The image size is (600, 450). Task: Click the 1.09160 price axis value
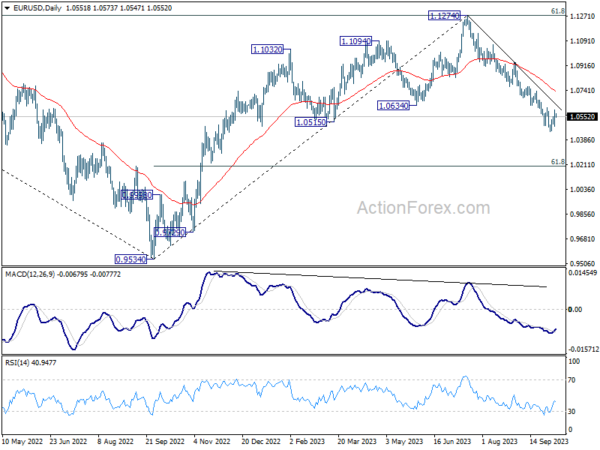(582, 66)
